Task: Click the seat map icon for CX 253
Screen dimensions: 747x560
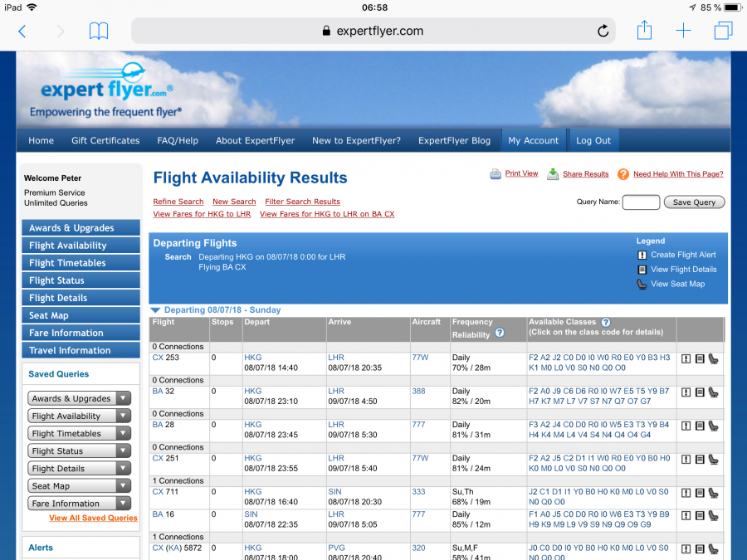Action: 714,358
